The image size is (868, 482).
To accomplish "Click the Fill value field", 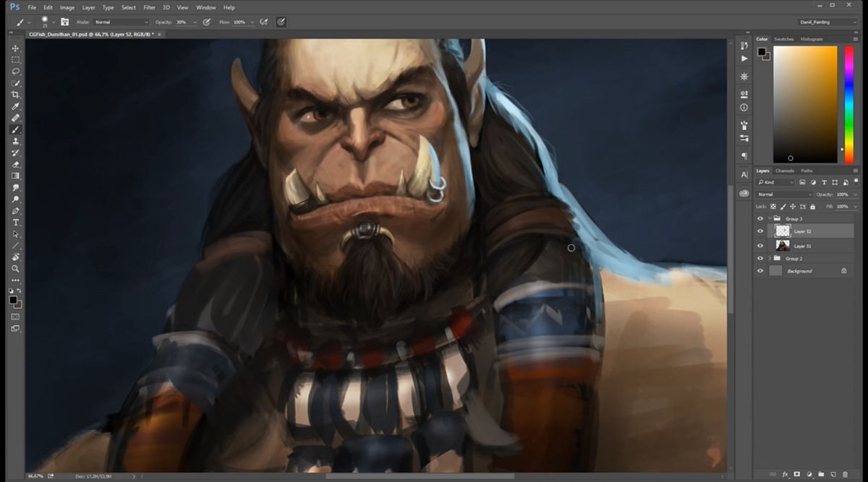I will click(841, 207).
